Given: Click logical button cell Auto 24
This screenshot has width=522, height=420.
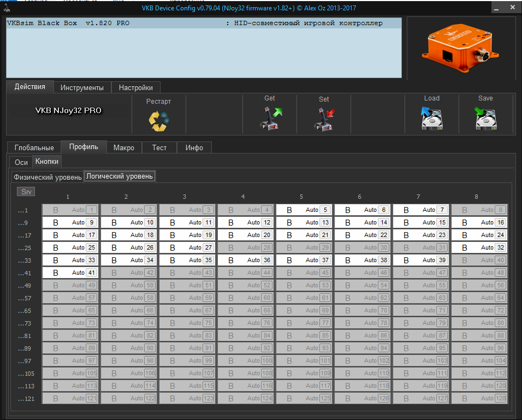Looking at the screenshot, I should pyautogui.click(x=479, y=235).
